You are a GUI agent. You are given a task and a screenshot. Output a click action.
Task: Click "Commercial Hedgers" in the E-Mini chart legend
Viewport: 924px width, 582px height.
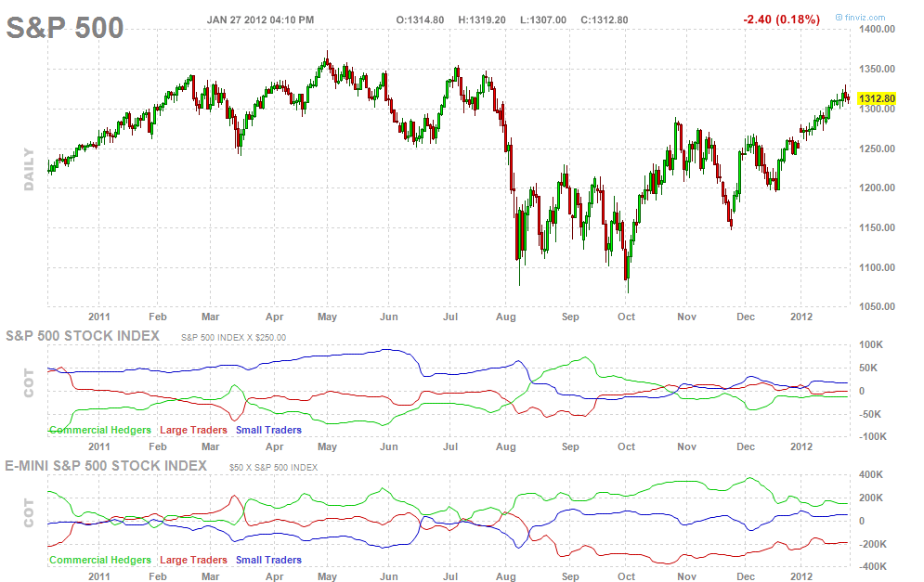[100, 561]
